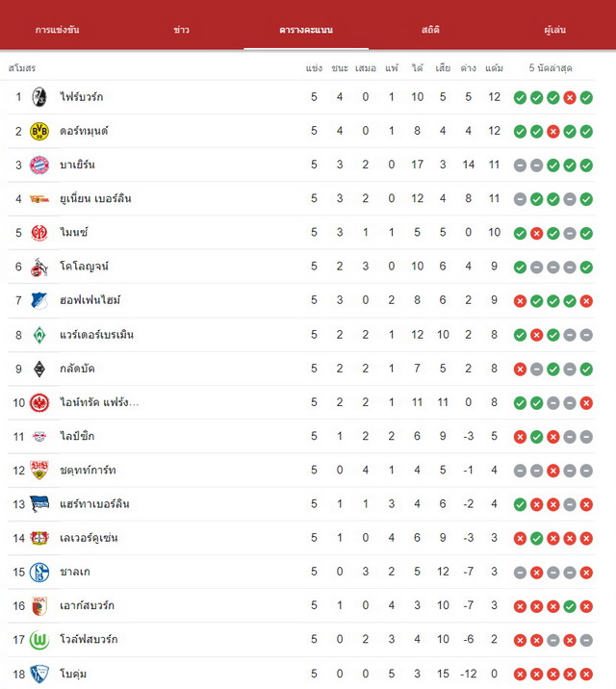The image size is (616, 689).
Task: Click Freiburg's red loss result icon
Action: [570, 97]
